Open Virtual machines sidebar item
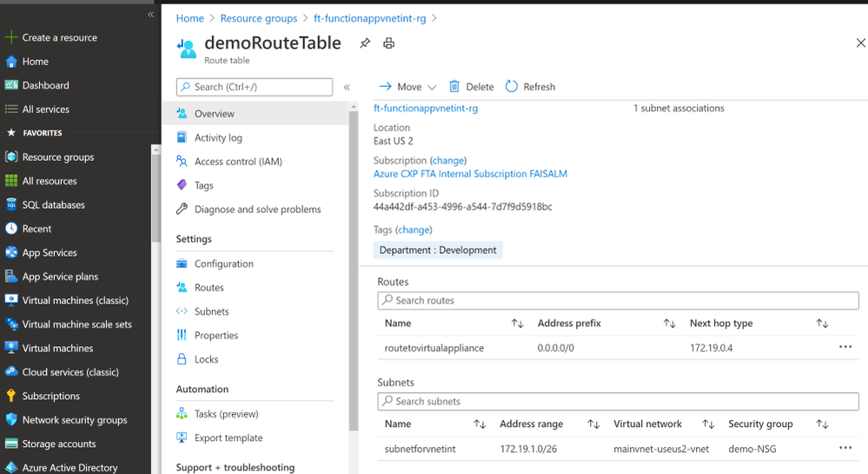Image resolution: width=868 pixels, height=474 pixels. 57,348
